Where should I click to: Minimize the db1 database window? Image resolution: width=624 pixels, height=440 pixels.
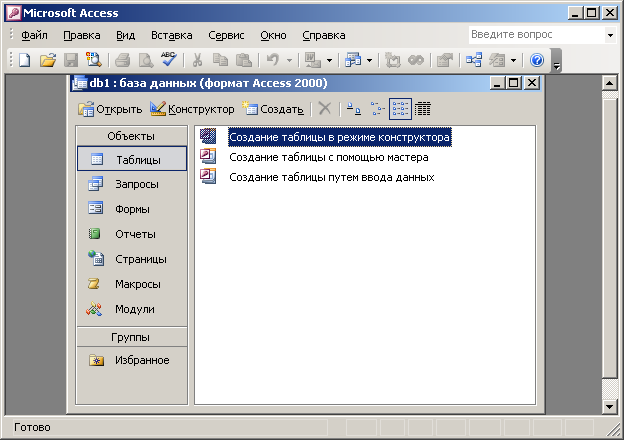click(x=497, y=83)
